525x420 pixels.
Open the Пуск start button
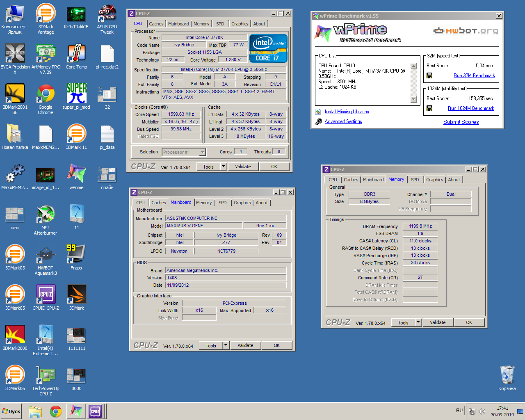(11, 411)
